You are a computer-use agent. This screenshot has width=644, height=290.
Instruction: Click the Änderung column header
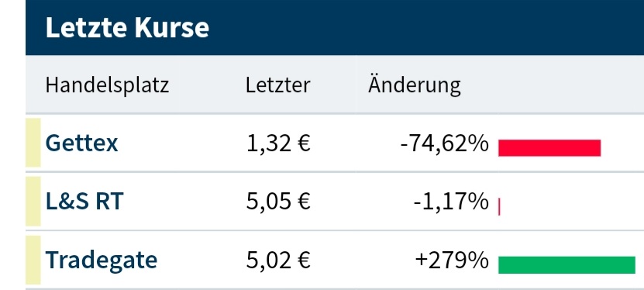coord(415,85)
